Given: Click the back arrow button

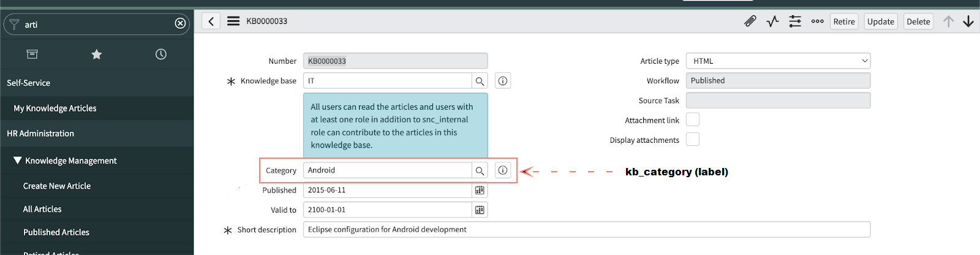Looking at the screenshot, I should pyautogui.click(x=211, y=21).
